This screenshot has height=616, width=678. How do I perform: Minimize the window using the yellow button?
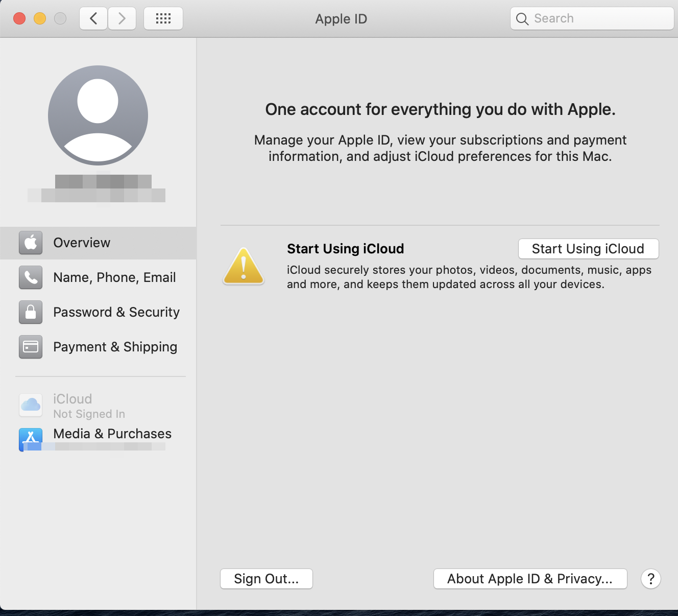tap(40, 19)
